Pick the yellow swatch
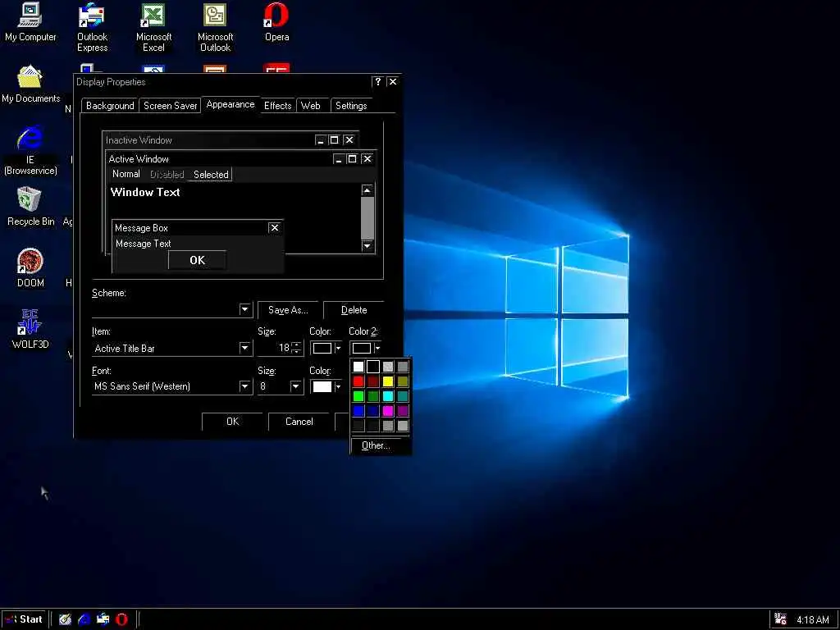840x630 pixels. (x=388, y=381)
